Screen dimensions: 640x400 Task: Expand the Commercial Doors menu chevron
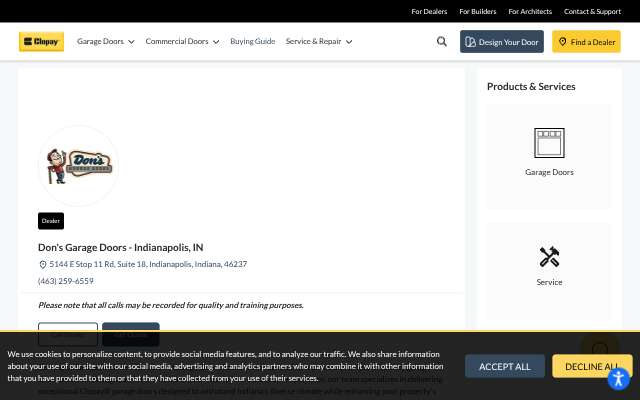pyautogui.click(x=216, y=42)
